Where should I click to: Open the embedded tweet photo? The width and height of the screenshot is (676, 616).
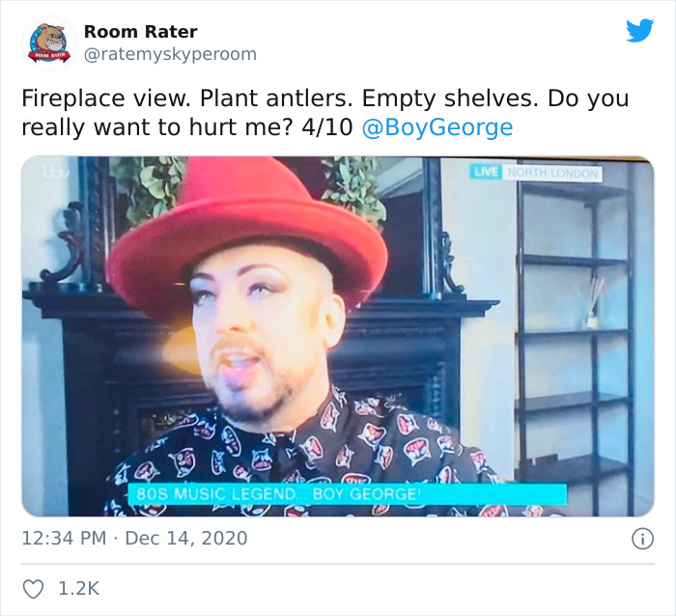click(338, 336)
